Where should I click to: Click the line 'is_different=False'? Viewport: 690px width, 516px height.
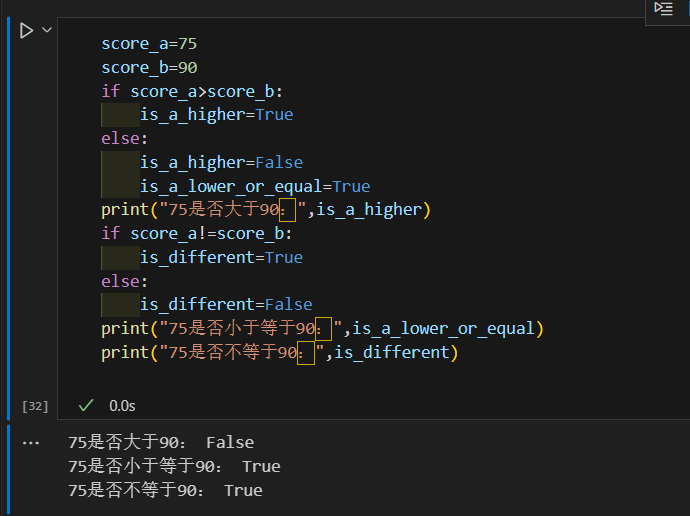click(x=226, y=304)
